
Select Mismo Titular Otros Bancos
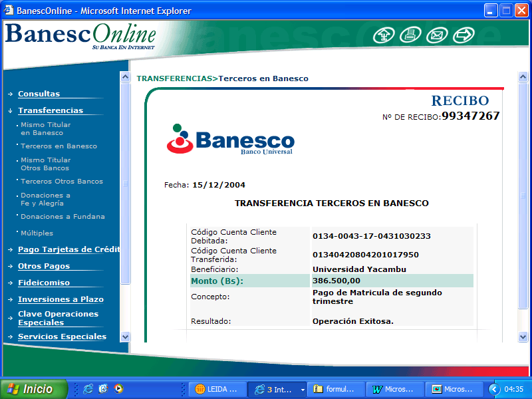pyautogui.click(x=45, y=164)
